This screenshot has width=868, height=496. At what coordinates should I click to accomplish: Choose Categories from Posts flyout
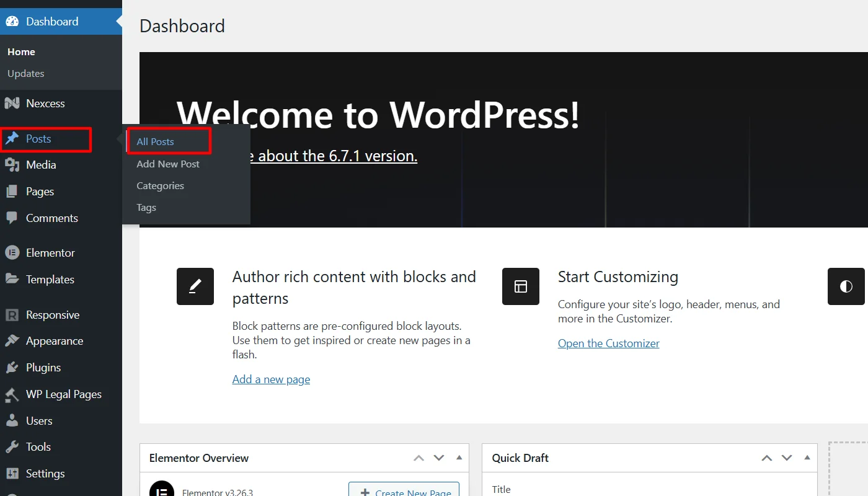(160, 186)
